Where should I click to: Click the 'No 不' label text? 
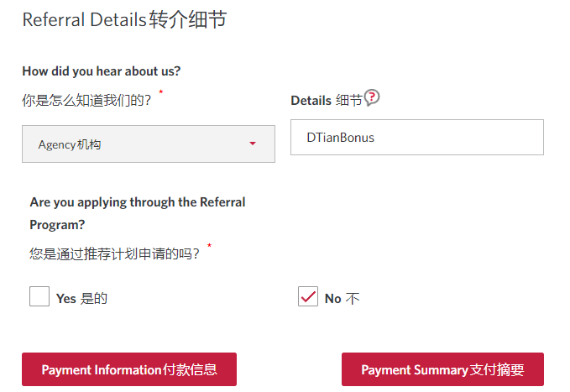click(x=342, y=299)
